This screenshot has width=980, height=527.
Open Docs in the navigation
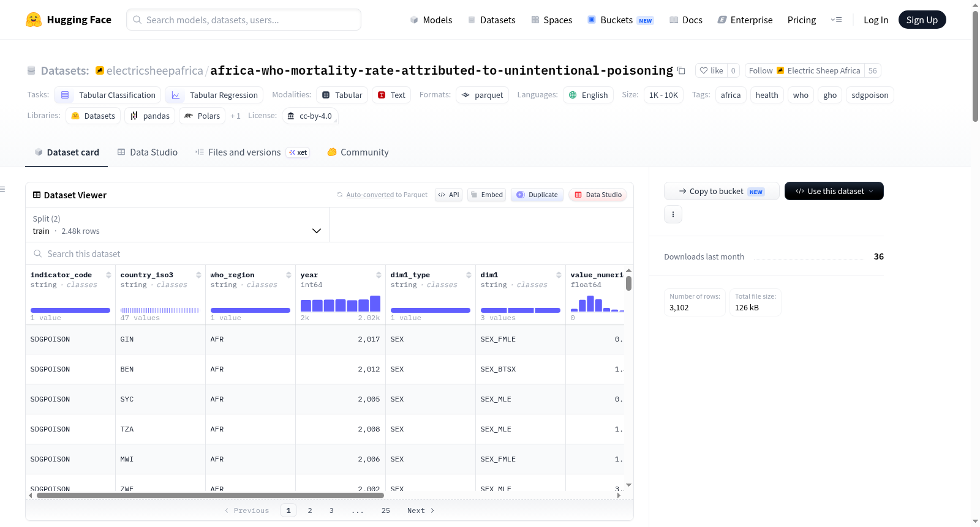click(x=685, y=20)
